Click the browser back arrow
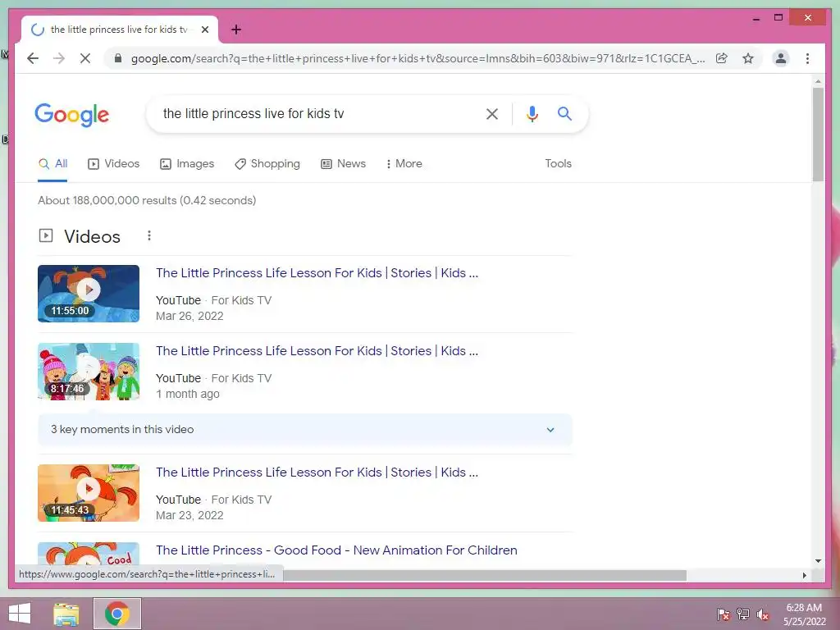This screenshot has width=840, height=630. (33, 58)
